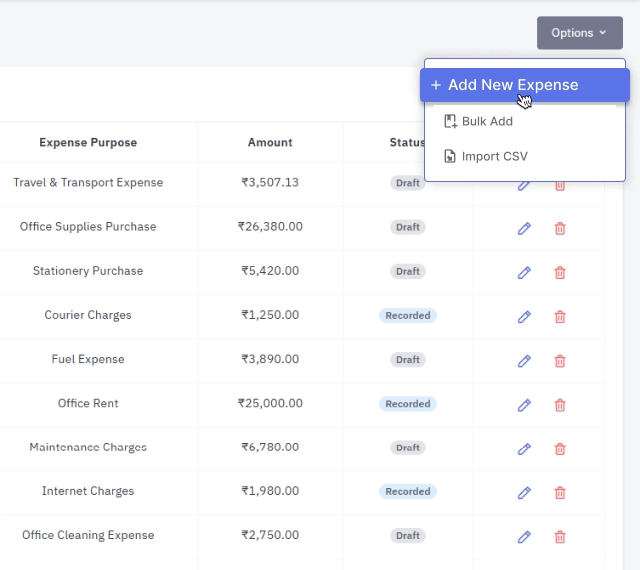Edit the Stationery Purchase expense
The image size is (640, 570).
(x=524, y=272)
